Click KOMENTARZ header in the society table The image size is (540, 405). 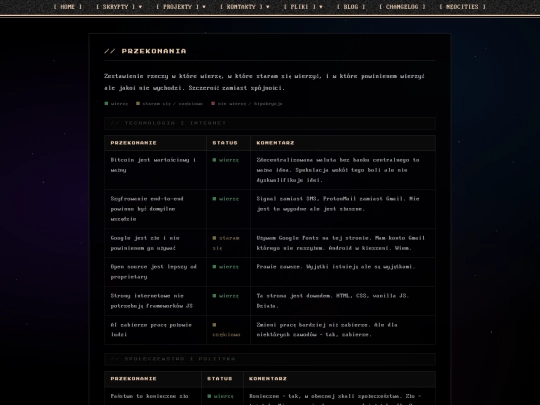click(x=268, y=378)
